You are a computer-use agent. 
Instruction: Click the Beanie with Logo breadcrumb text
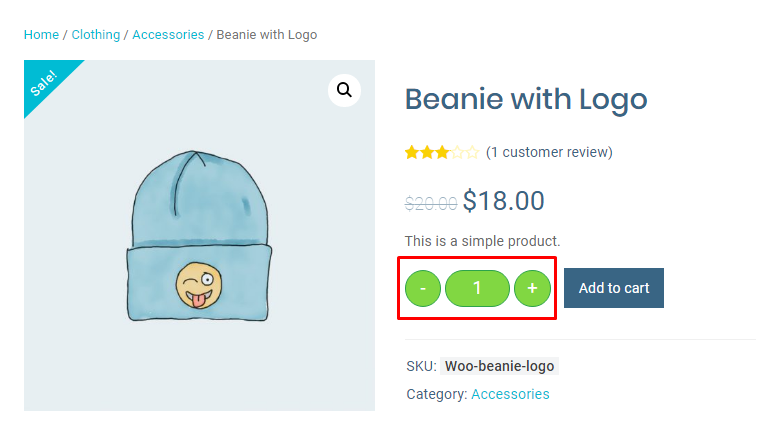tap(266, 35)
